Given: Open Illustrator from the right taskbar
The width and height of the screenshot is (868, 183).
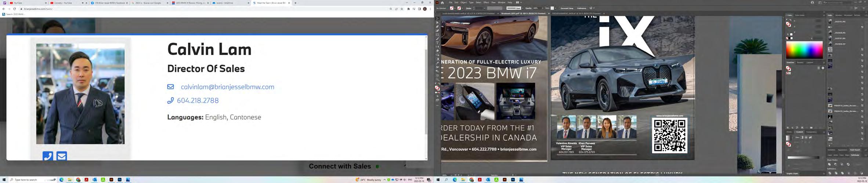Looking at the screenshot, I should pos(504,180).
